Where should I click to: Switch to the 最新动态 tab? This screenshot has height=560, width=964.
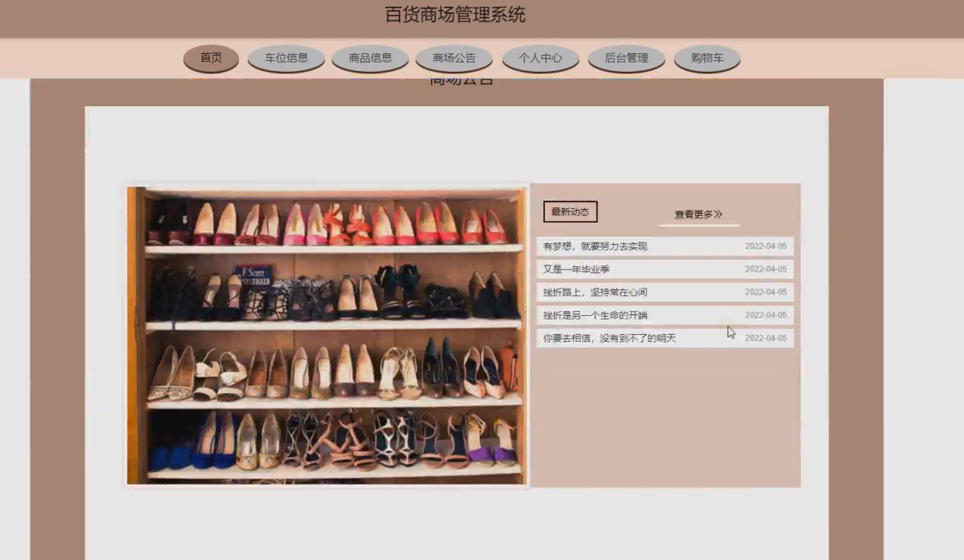(568, 211)
